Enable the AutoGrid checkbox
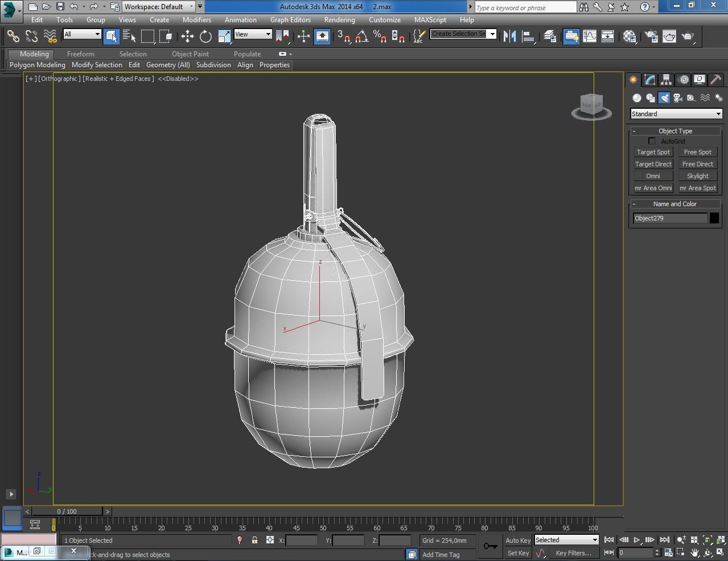Screen dimensions: 728x561 652,141
